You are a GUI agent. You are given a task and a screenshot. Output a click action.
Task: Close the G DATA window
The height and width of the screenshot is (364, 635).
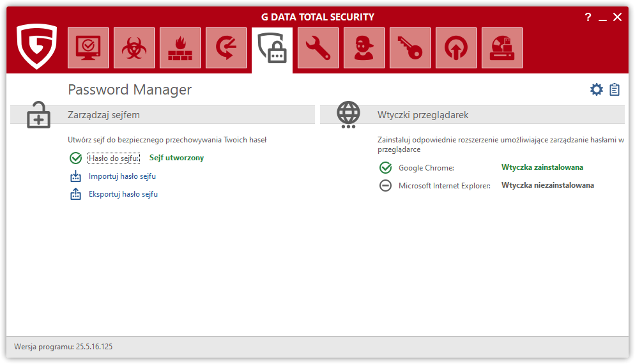tap(617, 17)
